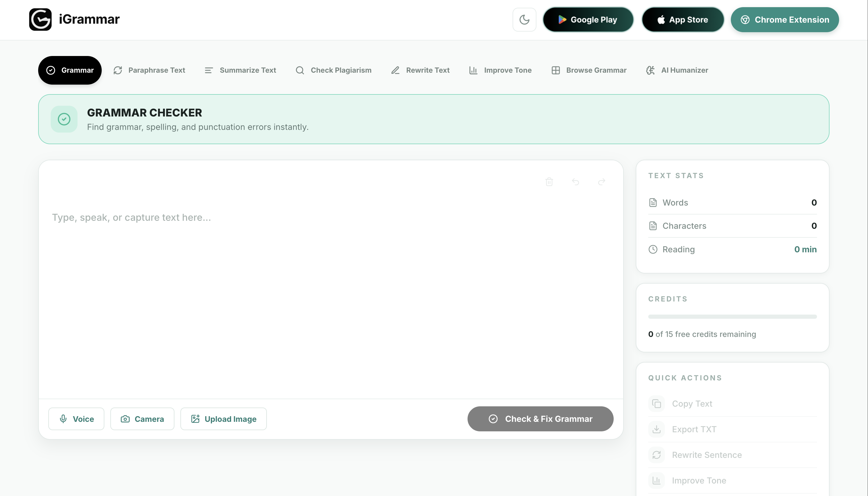Click the Export TXT download icon
The height and width of the screenshot is (496, 868).
click(656, 429)
